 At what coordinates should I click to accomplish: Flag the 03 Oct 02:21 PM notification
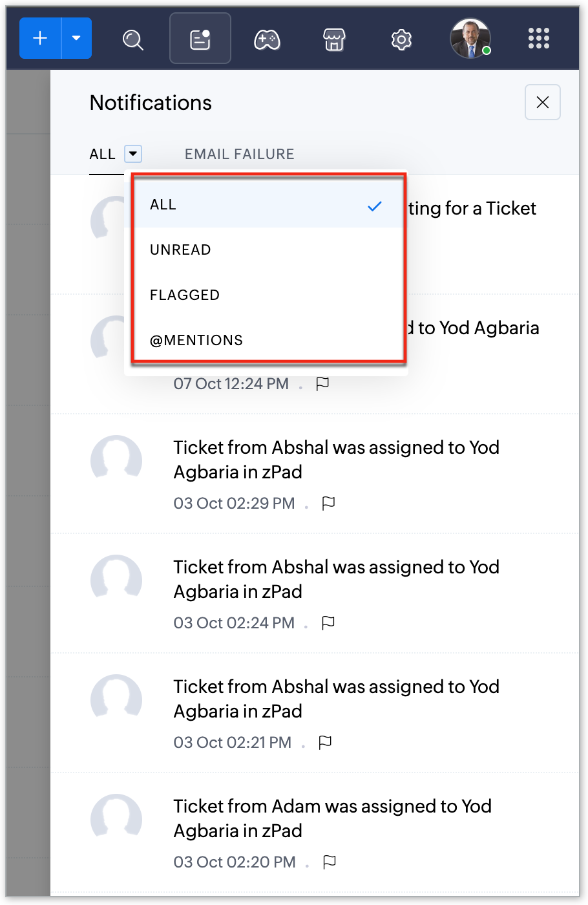click(325, 742)
